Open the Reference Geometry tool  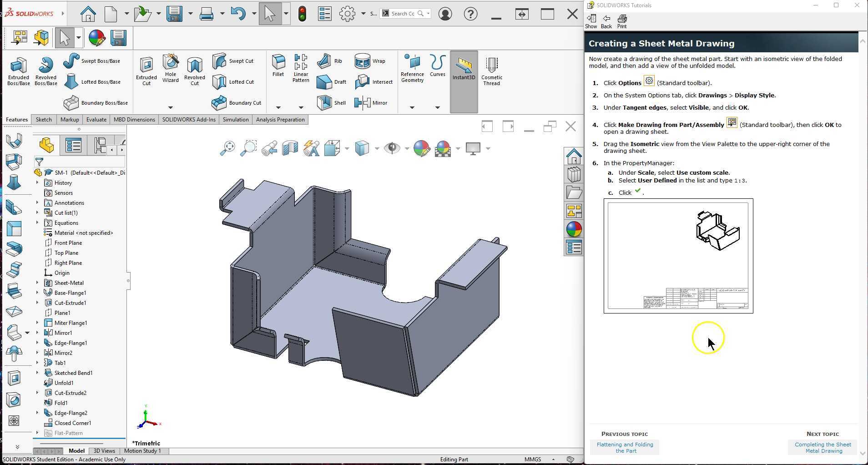(412, 68)
